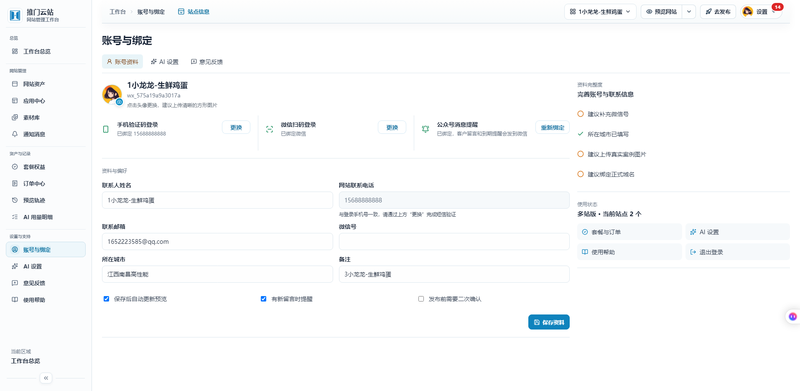Click the circle beside 建议补充微信号
The image size is (800, 391).
click(581, 114)
